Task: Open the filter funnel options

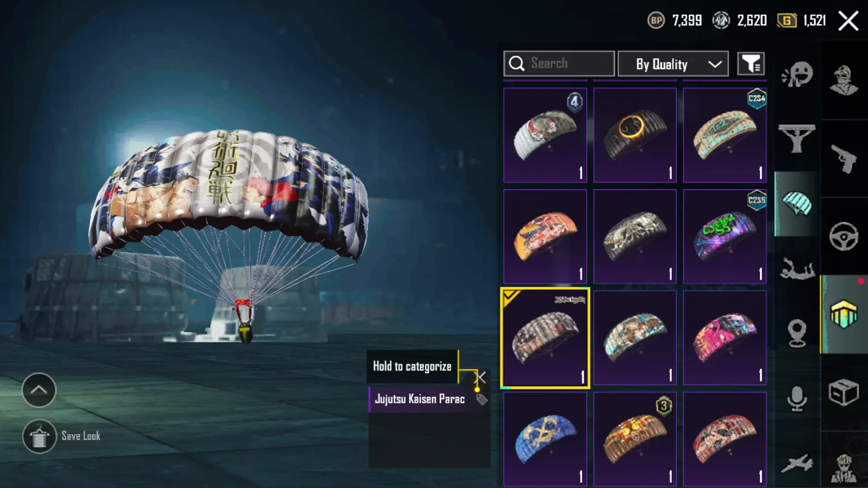Action: 751,64
